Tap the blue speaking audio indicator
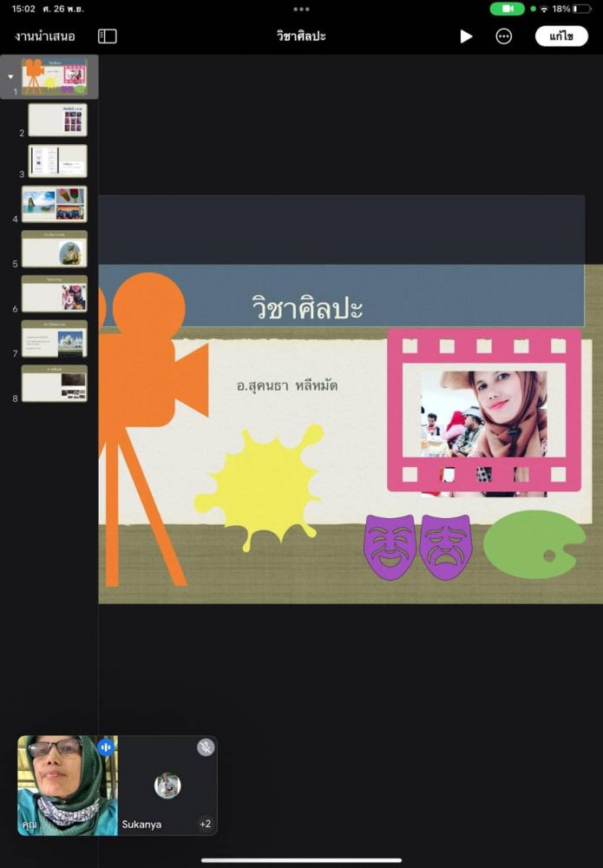The height and width of the screenshot is (868, 603). click(x=106, y=746)
